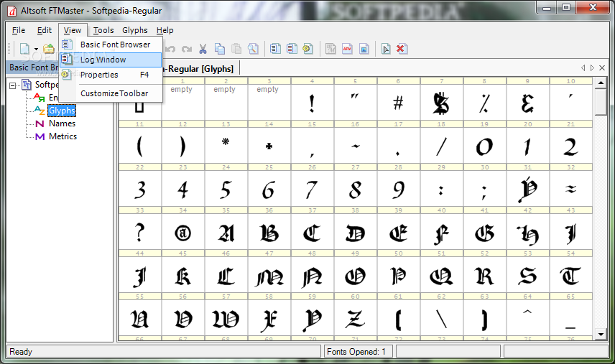Choose Log Window from View menu
615x364 pixels.
click(x=111, y=60)
